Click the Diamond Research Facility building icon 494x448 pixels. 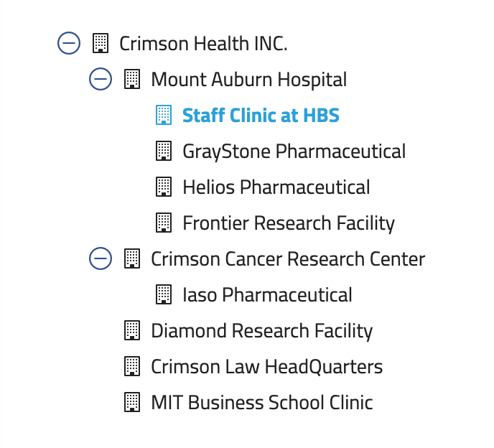coord(132,330)
